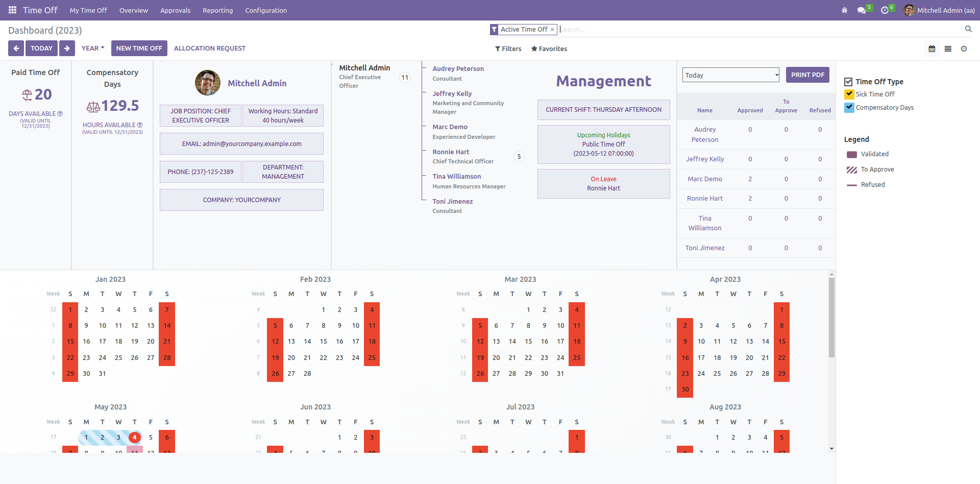The width and height of the screenshot is (980, 484).
Task: Click the To Approve legend striped swatch
Action: 851,170
